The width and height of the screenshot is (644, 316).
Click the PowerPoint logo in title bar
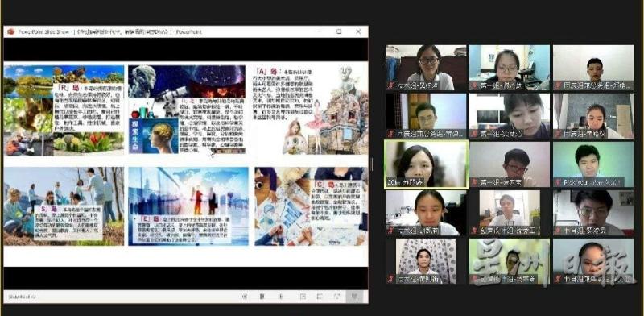[x=10, y=31]
